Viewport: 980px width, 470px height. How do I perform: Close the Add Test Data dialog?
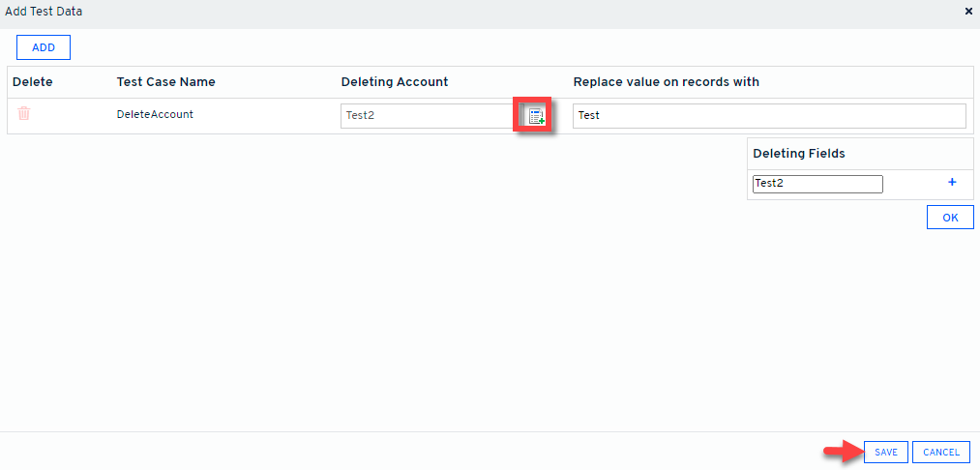968,12
